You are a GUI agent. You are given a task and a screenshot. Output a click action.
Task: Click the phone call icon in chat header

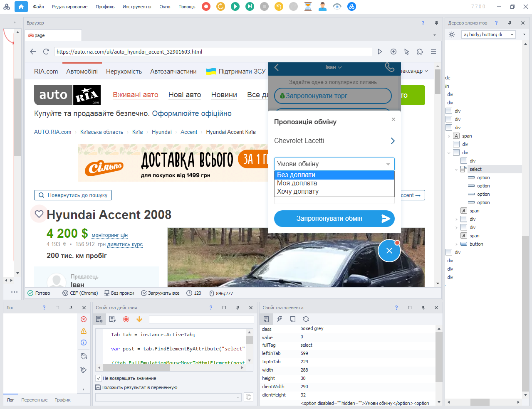390,67
